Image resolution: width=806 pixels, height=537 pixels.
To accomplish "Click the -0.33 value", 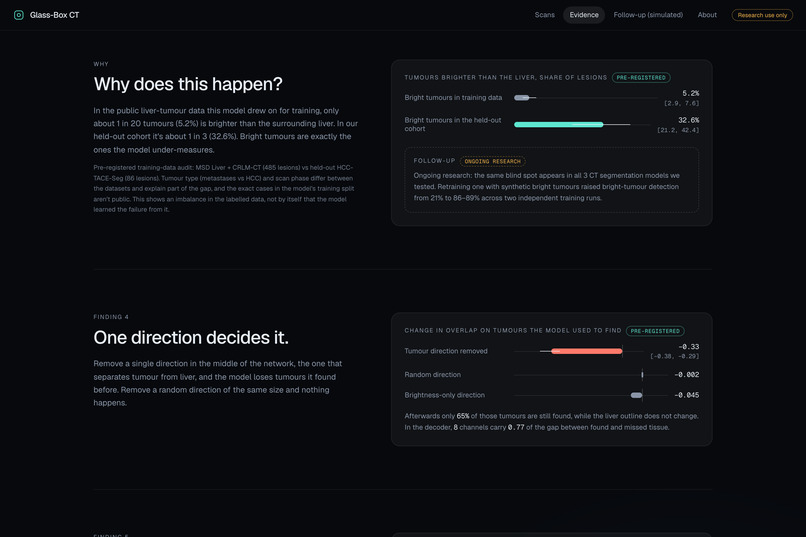I will tap(688, 346).
